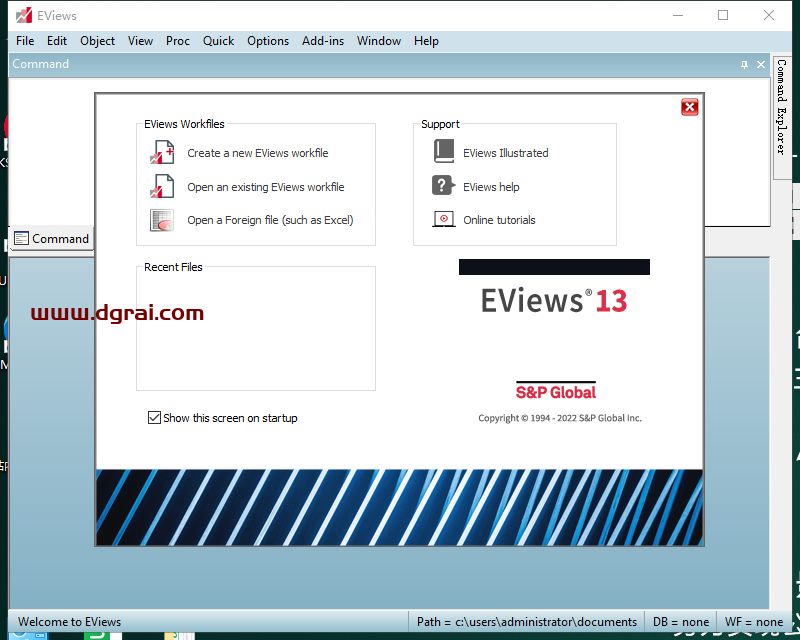Maximize the EViews window
Viewport: 800px width, 640px height.
click(x=723, y=15)
